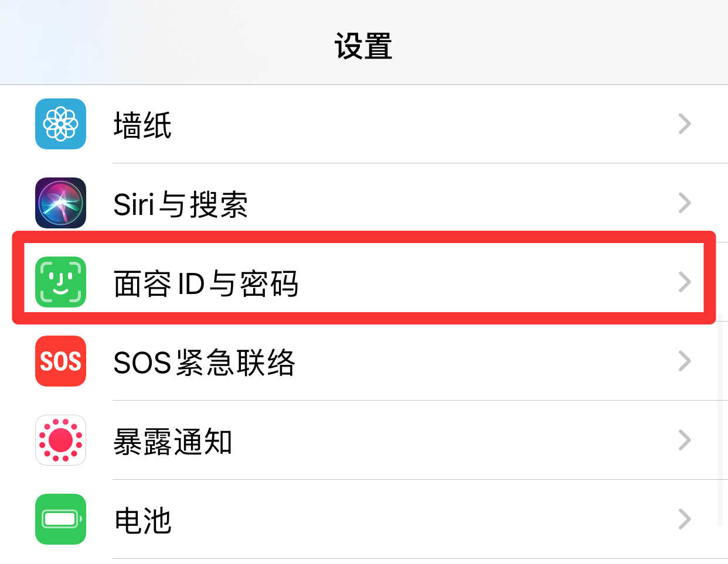Tap the green battery icon
Viewport: 728px width, 564px height.
point(60,519)
